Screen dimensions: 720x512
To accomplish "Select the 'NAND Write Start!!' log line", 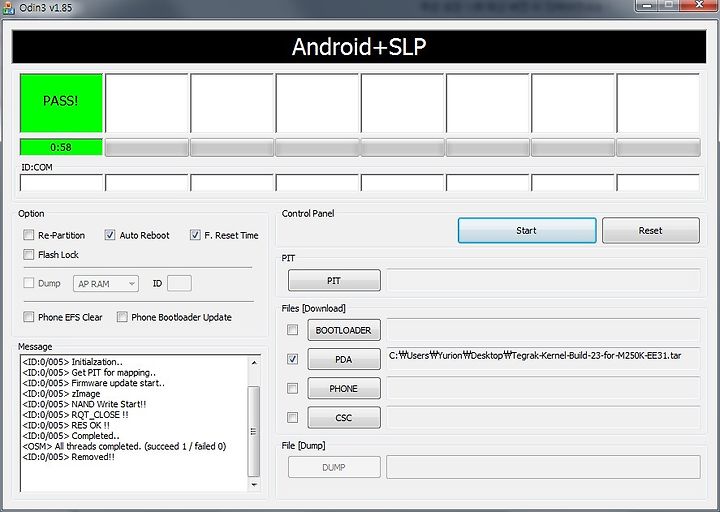I will [84, 404].
